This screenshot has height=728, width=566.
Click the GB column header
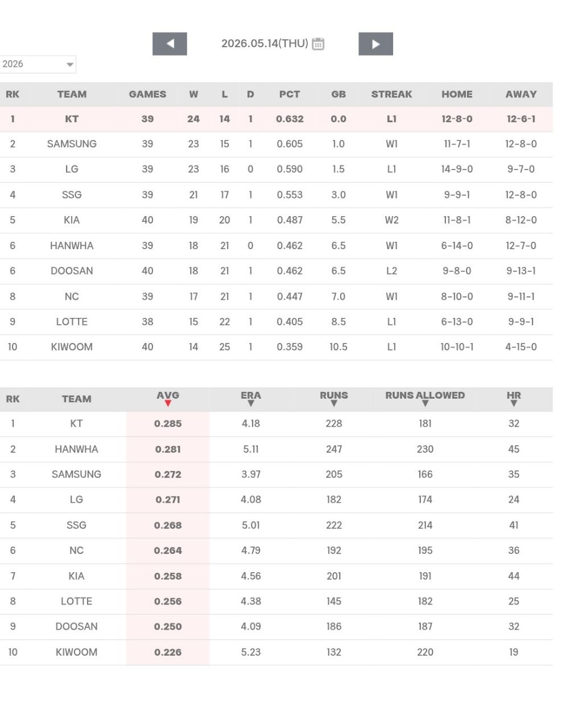point(338,94)
